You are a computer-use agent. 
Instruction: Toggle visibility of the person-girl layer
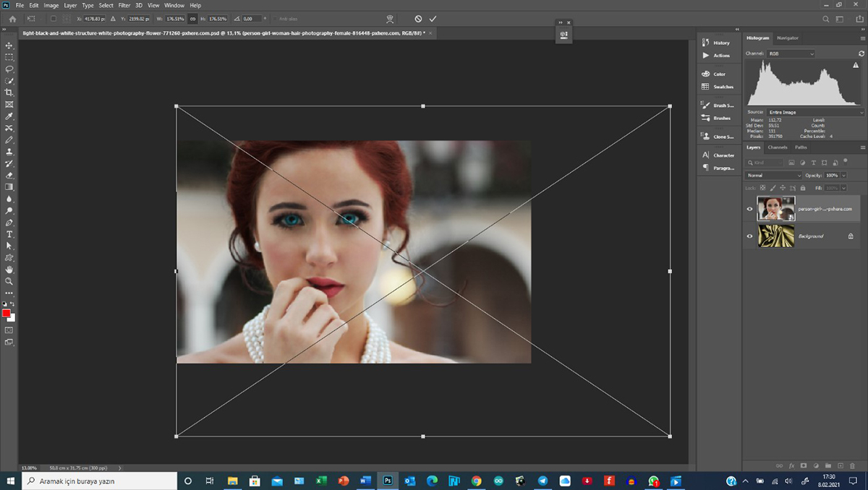749,209
